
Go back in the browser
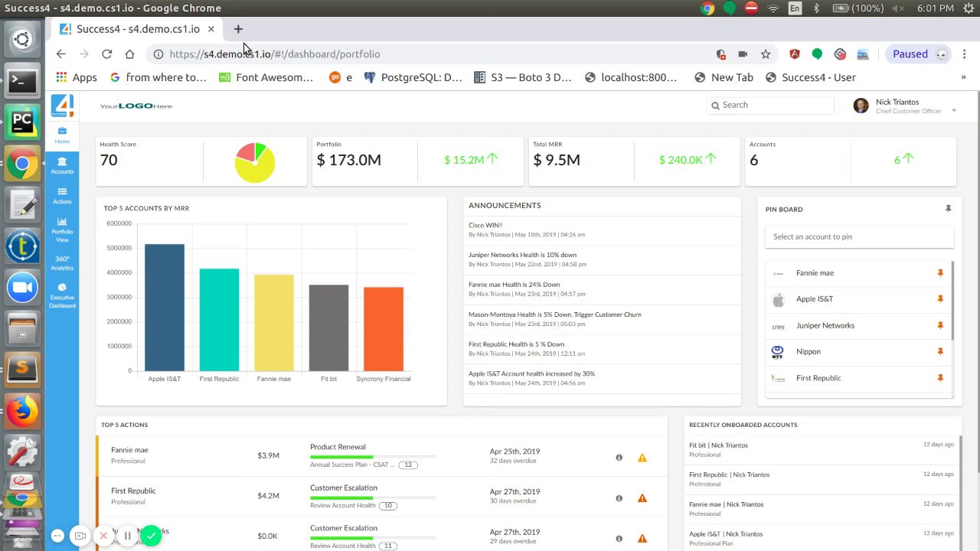[x=61, y=54]
